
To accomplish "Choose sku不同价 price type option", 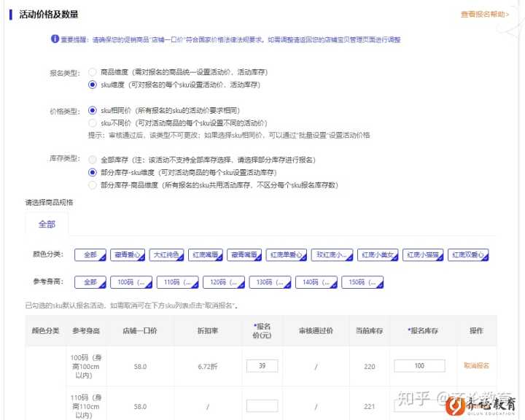I will pos(92,122).
